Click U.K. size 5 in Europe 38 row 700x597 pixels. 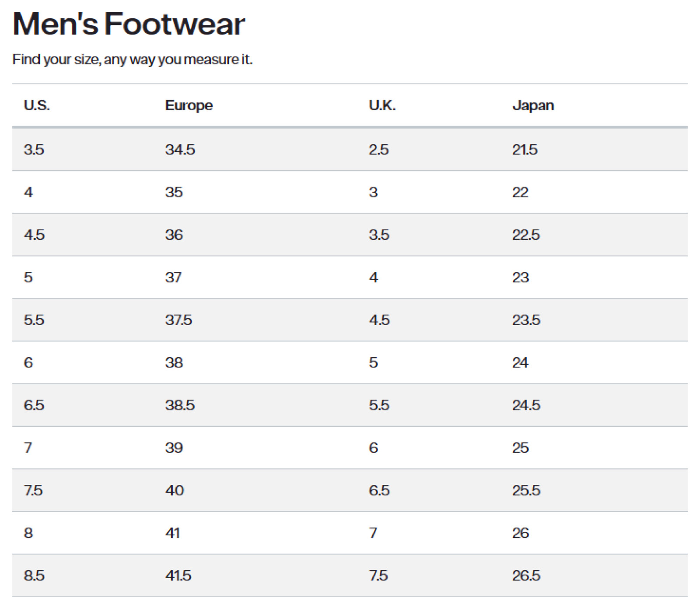pyautogui.click(x=373, y=362)
